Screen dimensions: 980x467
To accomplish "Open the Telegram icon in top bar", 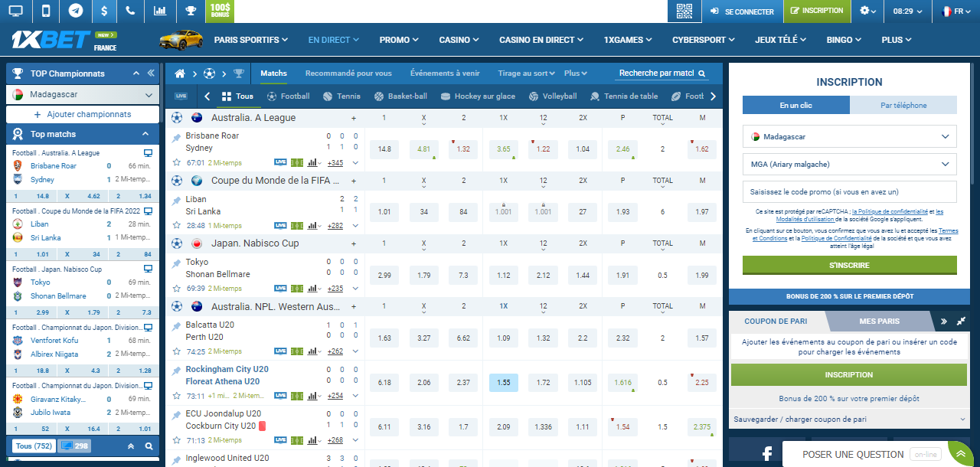I will [75, 11].
